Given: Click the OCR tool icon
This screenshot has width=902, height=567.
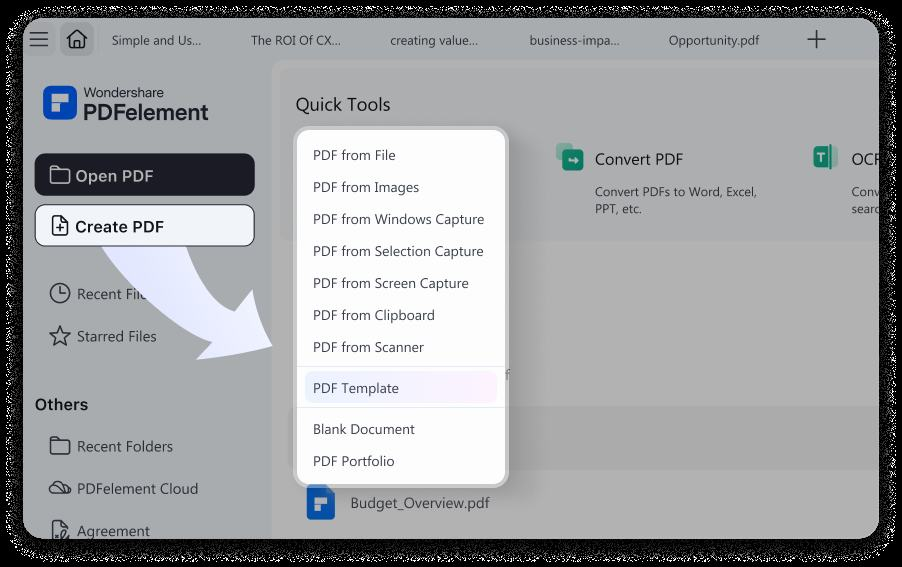Looking at the screenshot, I should pyautogui.click(x=825, y=157).
